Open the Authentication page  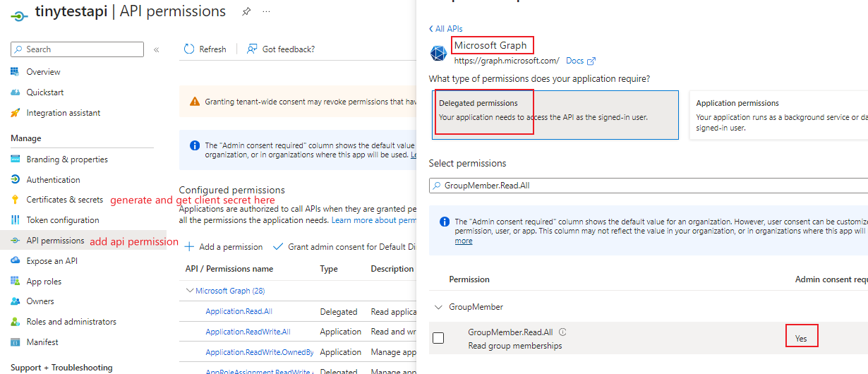click(x=53, y=180)
